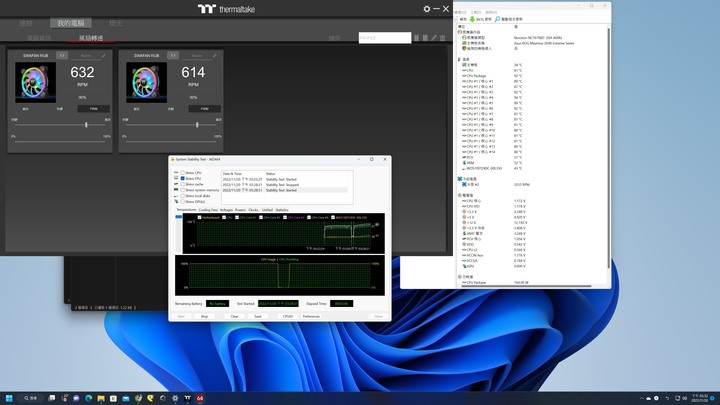Screen dimensions: 720x405
Task: Select the CPU Package temperature row
Action: [533, 76]
